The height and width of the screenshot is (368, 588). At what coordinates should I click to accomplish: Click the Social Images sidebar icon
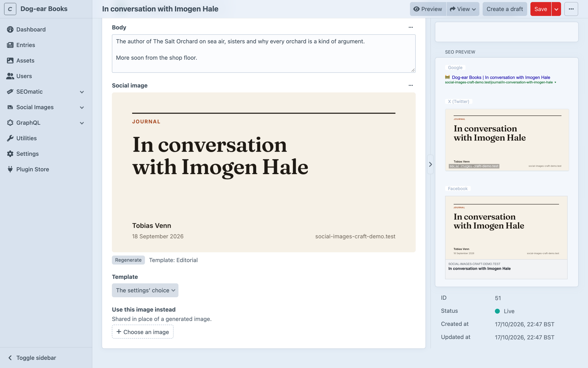(10, 107)
